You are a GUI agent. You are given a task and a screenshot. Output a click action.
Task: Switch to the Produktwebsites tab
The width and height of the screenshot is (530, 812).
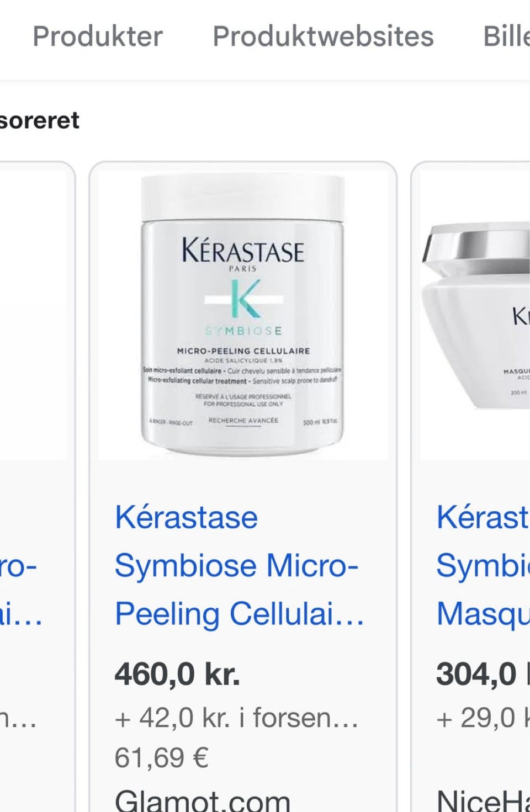click(x=323, y=36)
